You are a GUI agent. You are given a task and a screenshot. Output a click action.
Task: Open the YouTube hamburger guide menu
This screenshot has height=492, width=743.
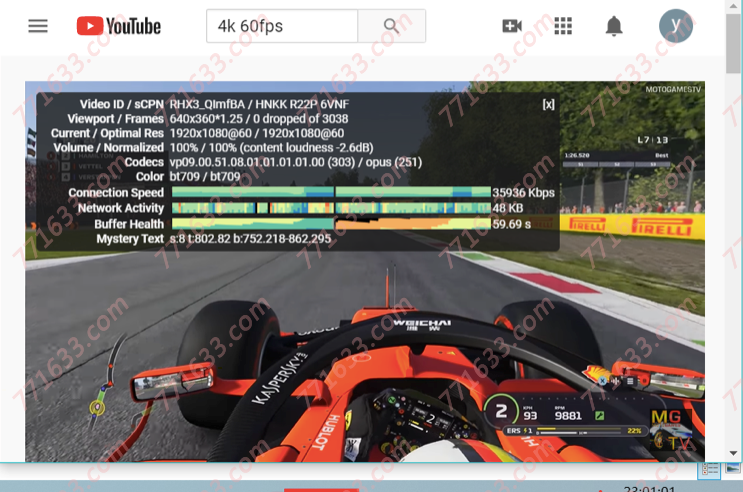pyautogui.click(x=38, y=26)
